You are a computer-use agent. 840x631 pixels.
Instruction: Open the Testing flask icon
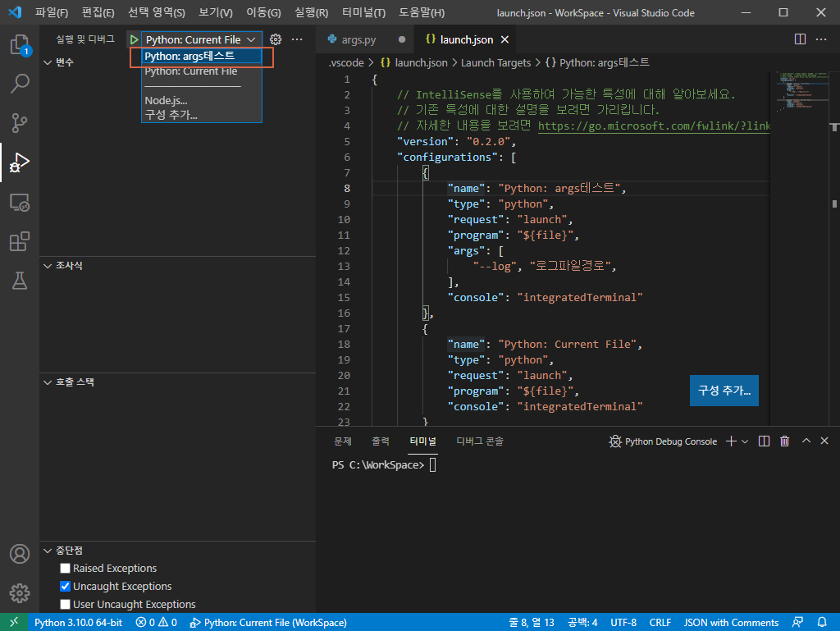(20, 281)
